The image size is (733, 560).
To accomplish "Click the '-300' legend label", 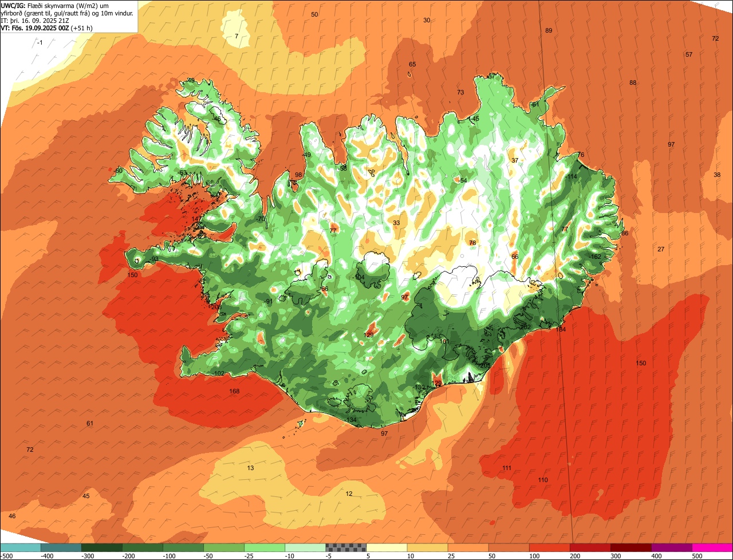I will point(88,556).
